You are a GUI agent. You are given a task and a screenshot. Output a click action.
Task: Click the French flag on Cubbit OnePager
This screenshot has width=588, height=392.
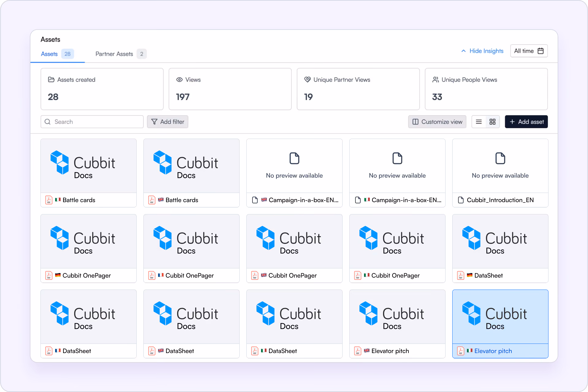click(x=161, y=275)
